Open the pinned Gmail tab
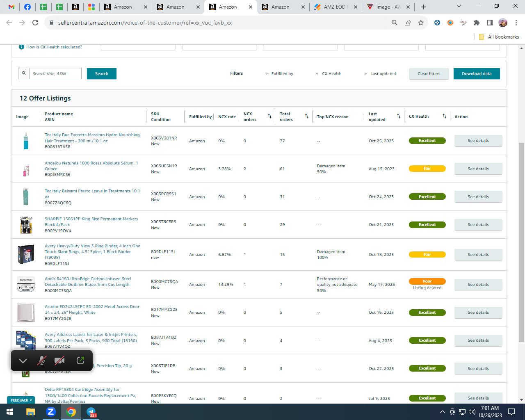This screenshot has height=420, width=525. click(11, 7)
